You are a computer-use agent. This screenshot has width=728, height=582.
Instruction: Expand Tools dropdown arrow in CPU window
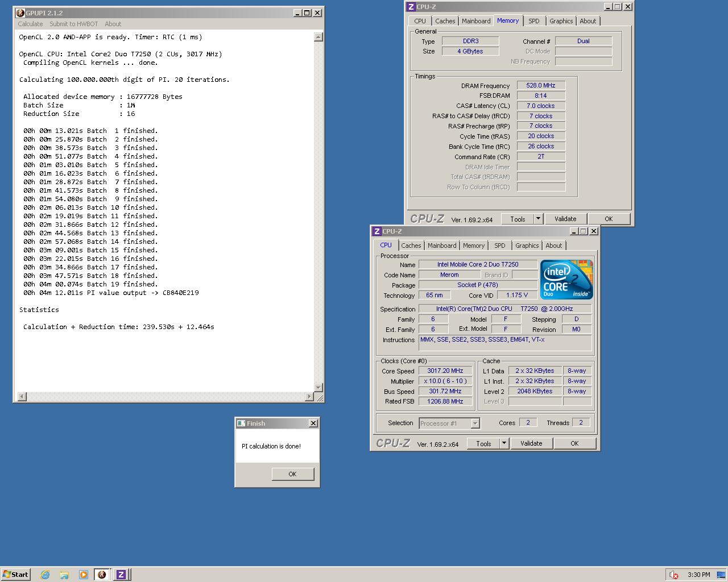point(504,443)
